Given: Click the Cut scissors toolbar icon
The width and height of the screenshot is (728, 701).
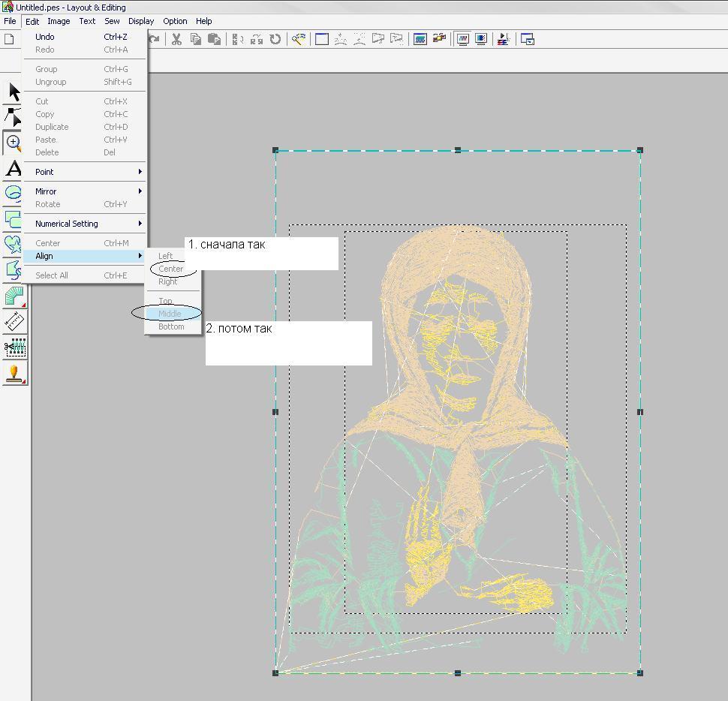Looking at the screenshot, I should click(x=176, y=39).
